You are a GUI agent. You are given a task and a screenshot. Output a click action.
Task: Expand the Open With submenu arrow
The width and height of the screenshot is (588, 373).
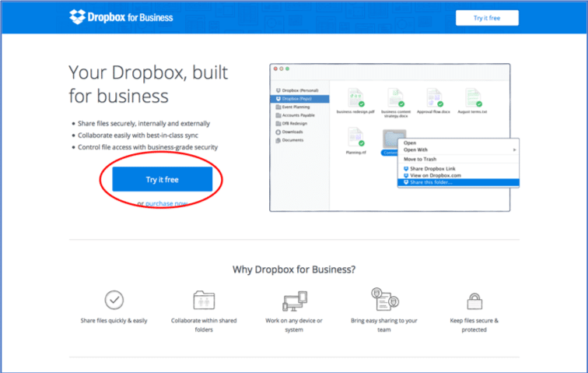click(x=515, y=150)
